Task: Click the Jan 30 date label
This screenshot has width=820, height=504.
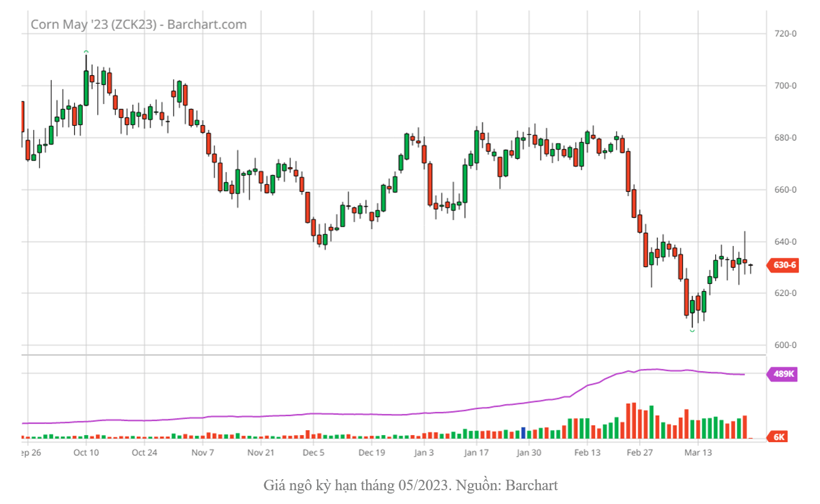Action: pos(529,453)
